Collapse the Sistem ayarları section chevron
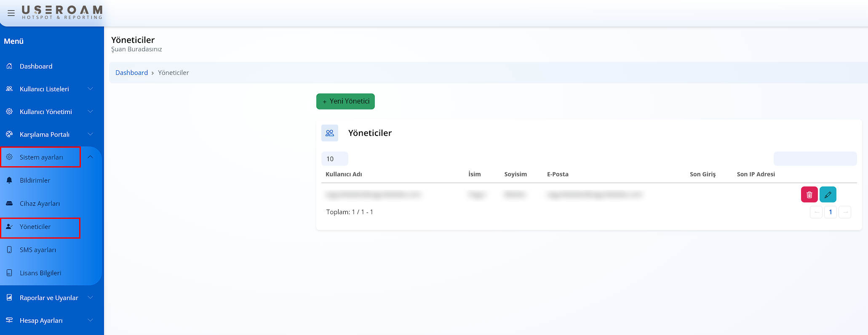 [x=90, y=157]
